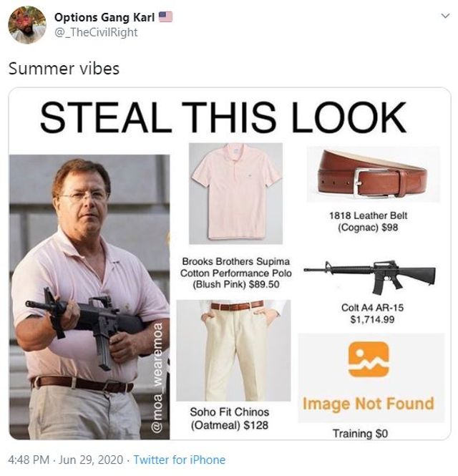Open the tweet options chevron menu
458x476 pixels.
click(444, 16)
